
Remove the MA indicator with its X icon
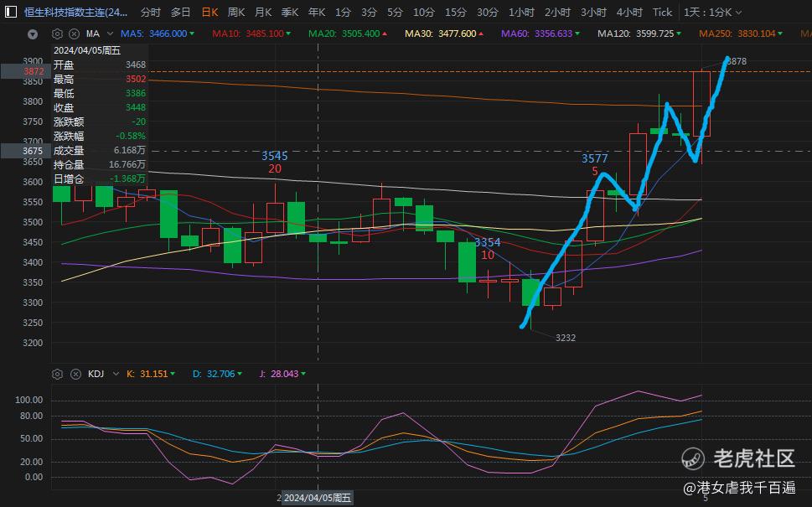74,34
